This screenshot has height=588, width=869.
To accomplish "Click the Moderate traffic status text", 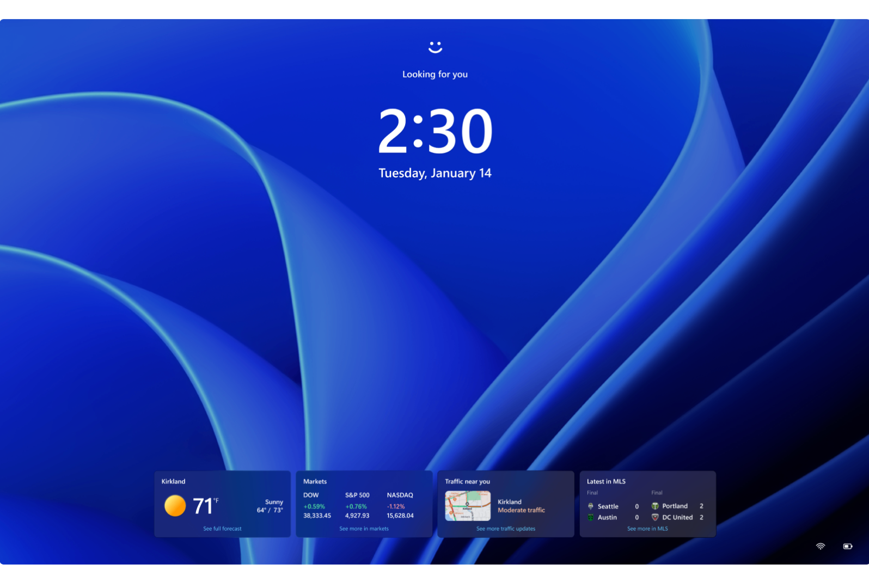I will coord(521,510).
